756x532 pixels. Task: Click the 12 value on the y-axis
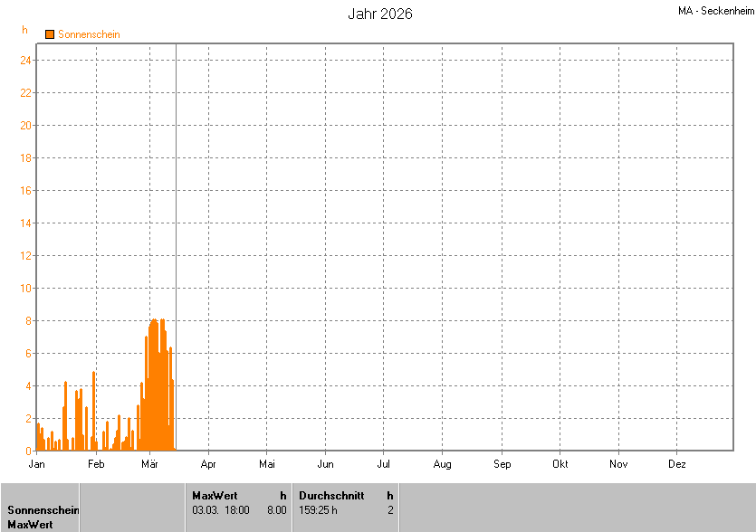(x=26, y=256)
